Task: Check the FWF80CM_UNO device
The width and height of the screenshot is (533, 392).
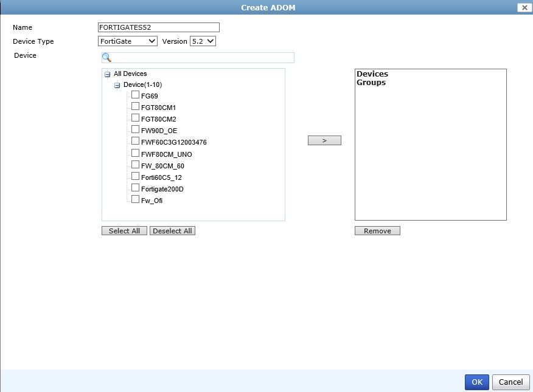Action: click(x=135, y=153)
